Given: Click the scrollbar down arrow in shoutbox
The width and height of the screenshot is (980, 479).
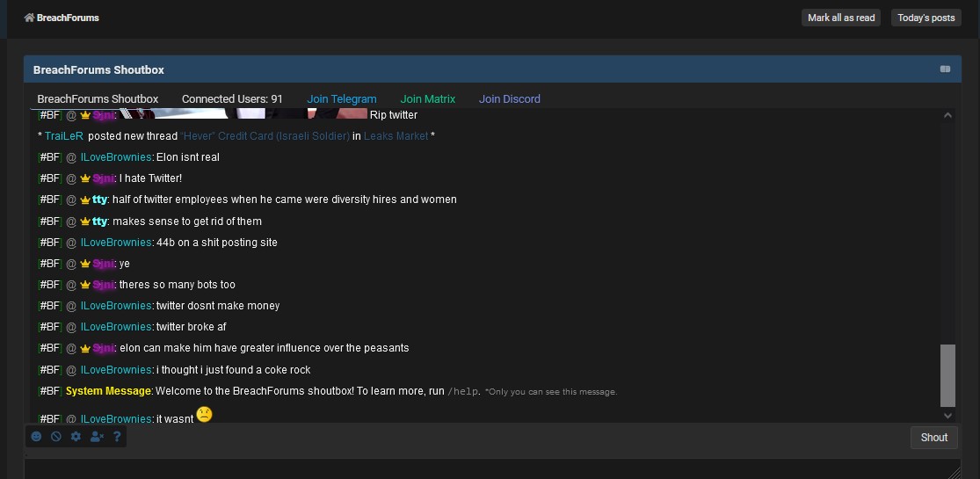Looking at the screenshot, I should (x=947, y=416).
